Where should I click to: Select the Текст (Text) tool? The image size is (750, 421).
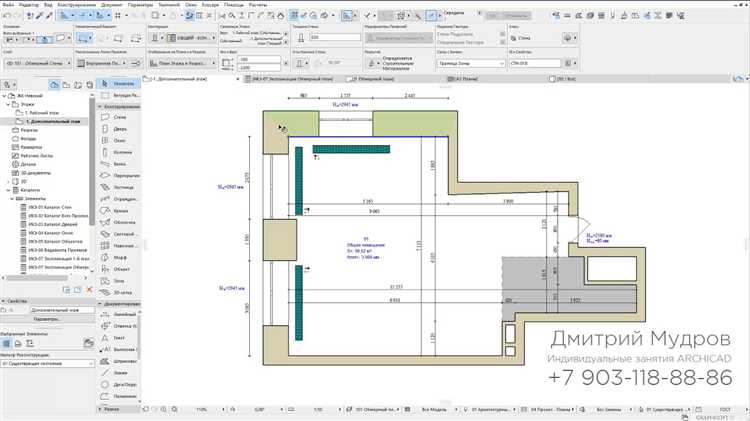118,337
